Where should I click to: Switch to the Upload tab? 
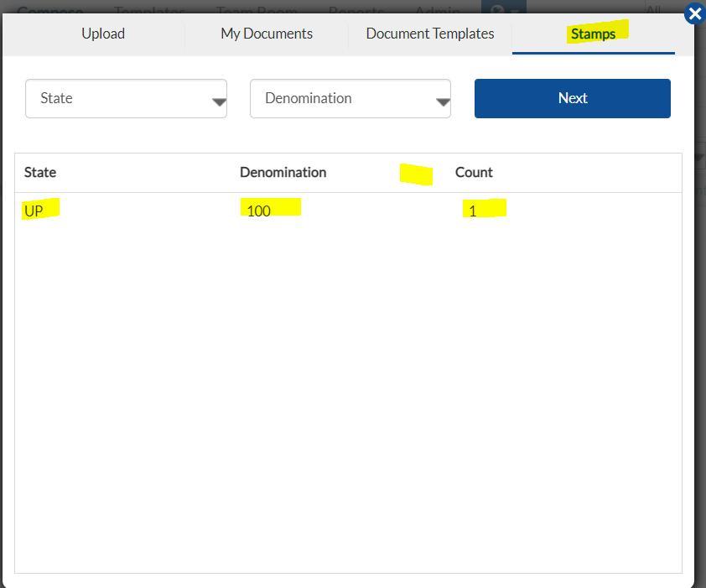[x=103, y=34]
